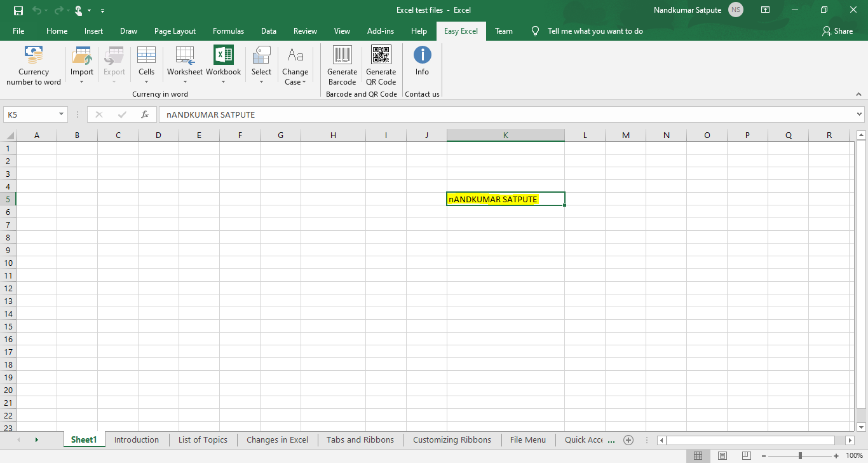The width and height of the screenshot is (868, 463).
Task: Open the Formulas ribbon tab
Action: pos(228,31)
